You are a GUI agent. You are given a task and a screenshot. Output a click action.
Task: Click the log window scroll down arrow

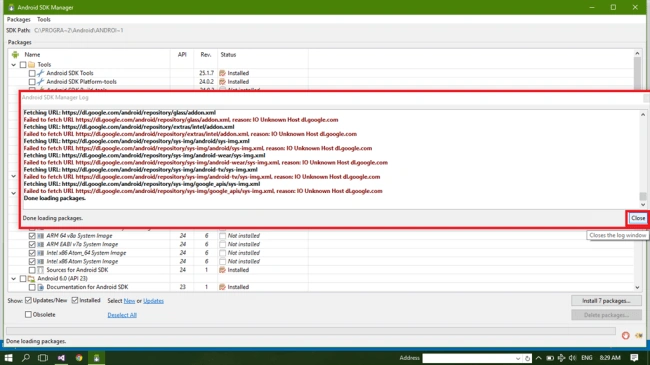tap(643, 204)
